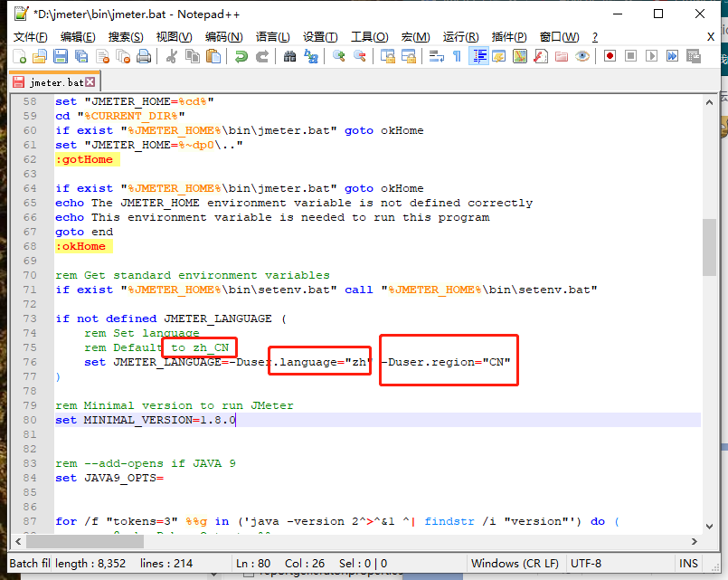Click the UTF-8 encoding in status bar
Image resolution: width=728 pixels, height=580 pixels.
(x=586, y=564)
